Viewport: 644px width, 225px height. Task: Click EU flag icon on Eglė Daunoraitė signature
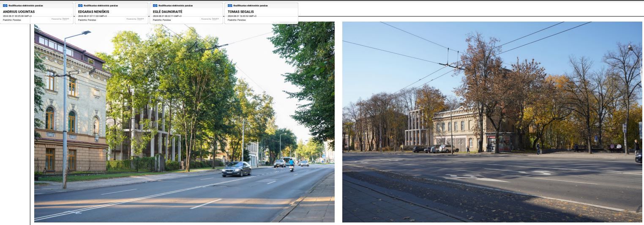[x=155, y=5]
